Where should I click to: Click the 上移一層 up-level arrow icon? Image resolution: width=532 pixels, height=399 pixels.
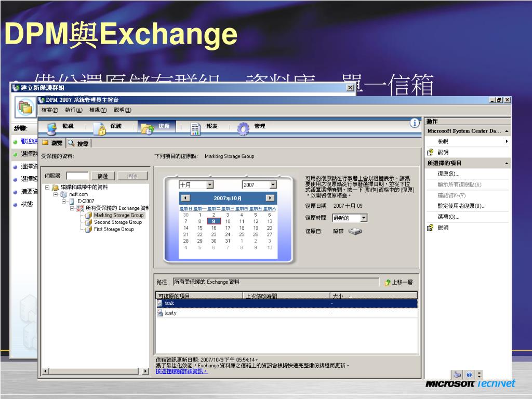click(388, 282)
